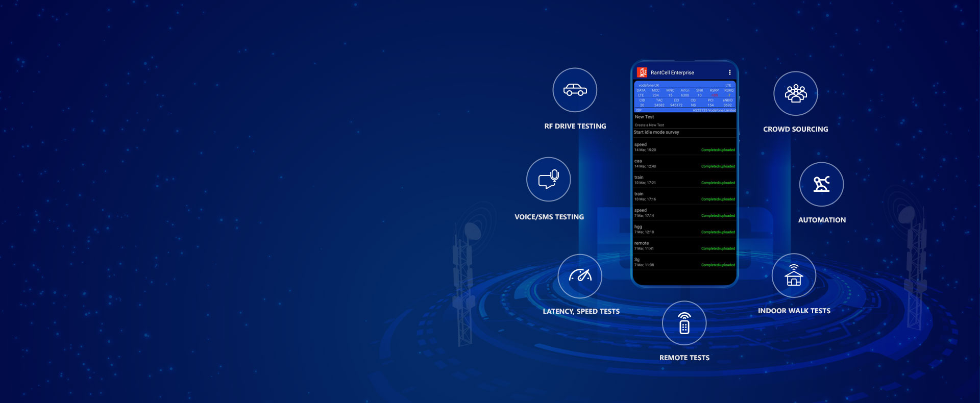Image resolution: width=980 pixels, height=403 pixels.
Task: Click the RF Drive Testing car icon
Action: [x=575, y=90]
